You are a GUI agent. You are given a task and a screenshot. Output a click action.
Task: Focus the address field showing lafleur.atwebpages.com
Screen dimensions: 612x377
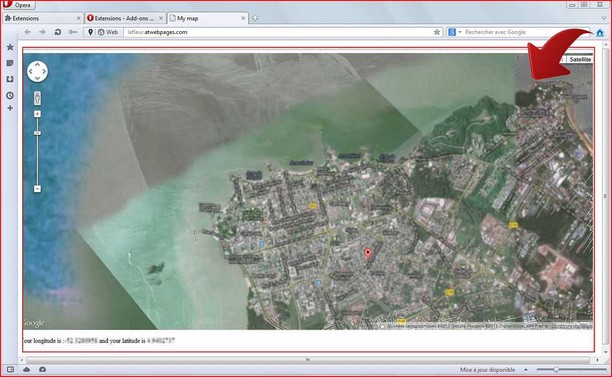tap(278, 32)
